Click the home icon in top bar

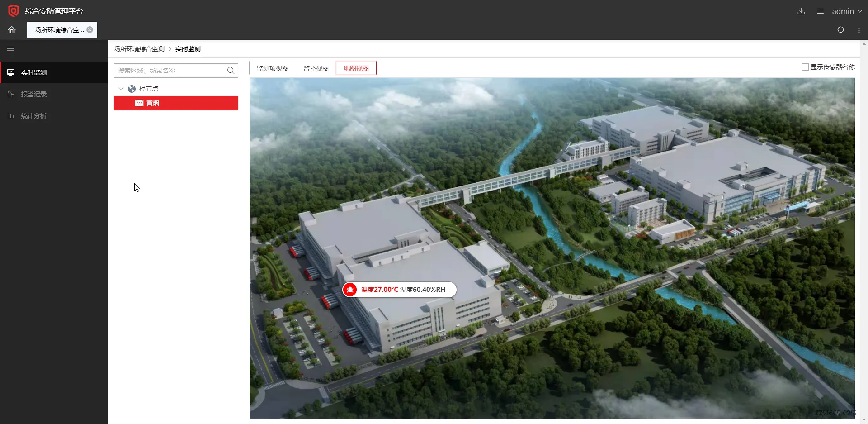(x=11, y=29)
